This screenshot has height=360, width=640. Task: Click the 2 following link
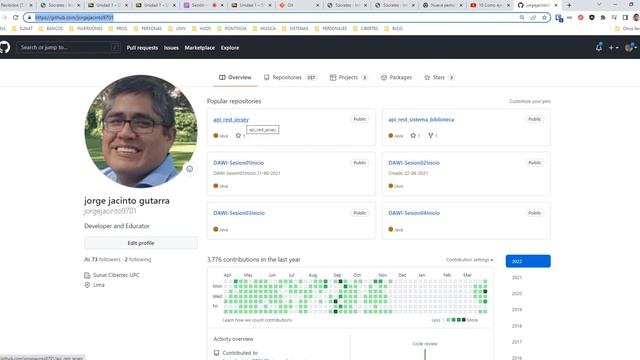[x=138, y=260]
